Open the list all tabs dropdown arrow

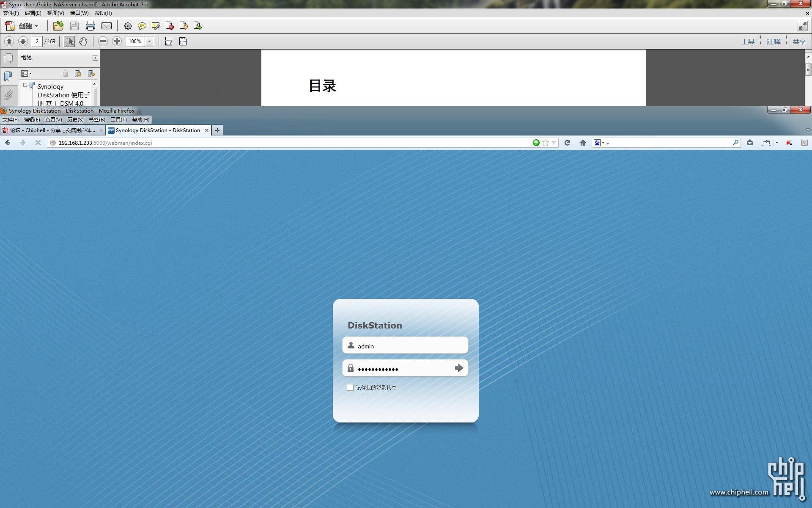pyautogui.click(x=808, y=130)
